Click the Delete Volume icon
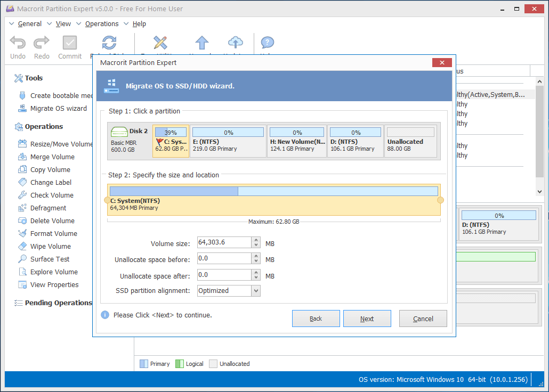 click(22, 221)
